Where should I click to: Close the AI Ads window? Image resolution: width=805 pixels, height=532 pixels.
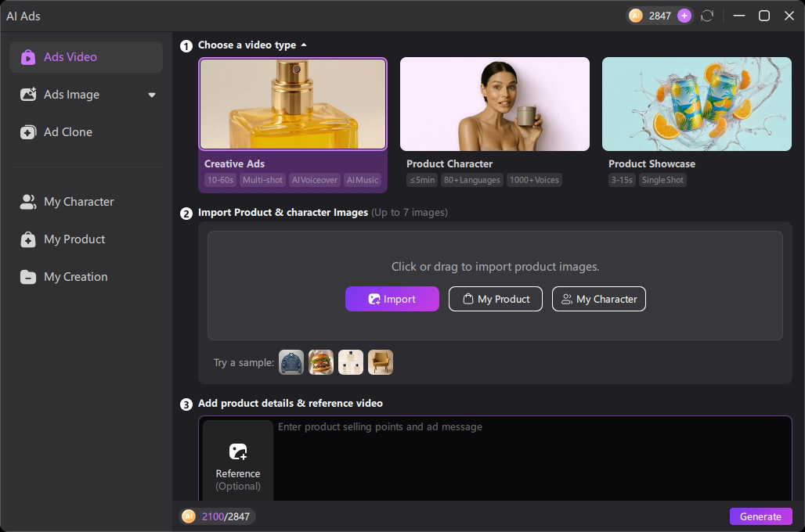[x=789, y=16]
